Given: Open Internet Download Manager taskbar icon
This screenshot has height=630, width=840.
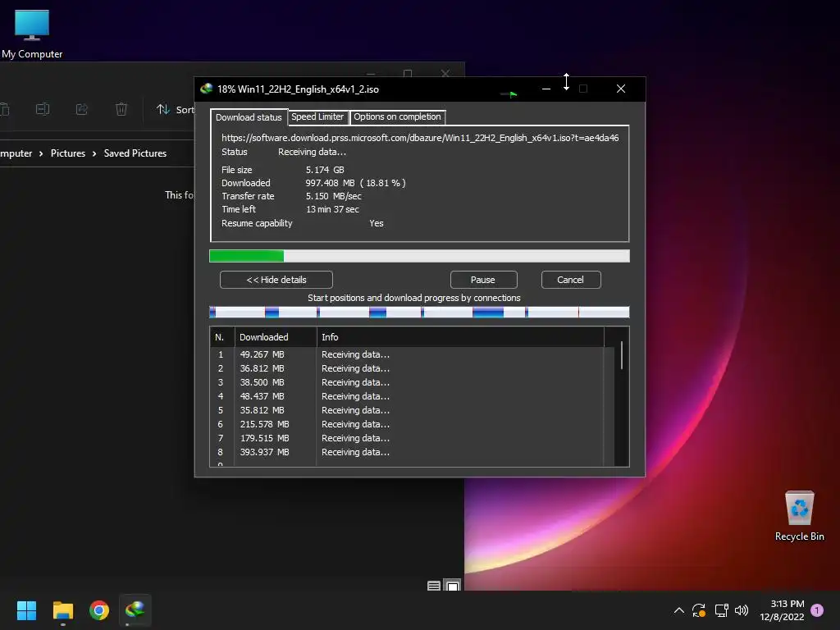Looking at the screenshot, I should click(x=135, y=610).
